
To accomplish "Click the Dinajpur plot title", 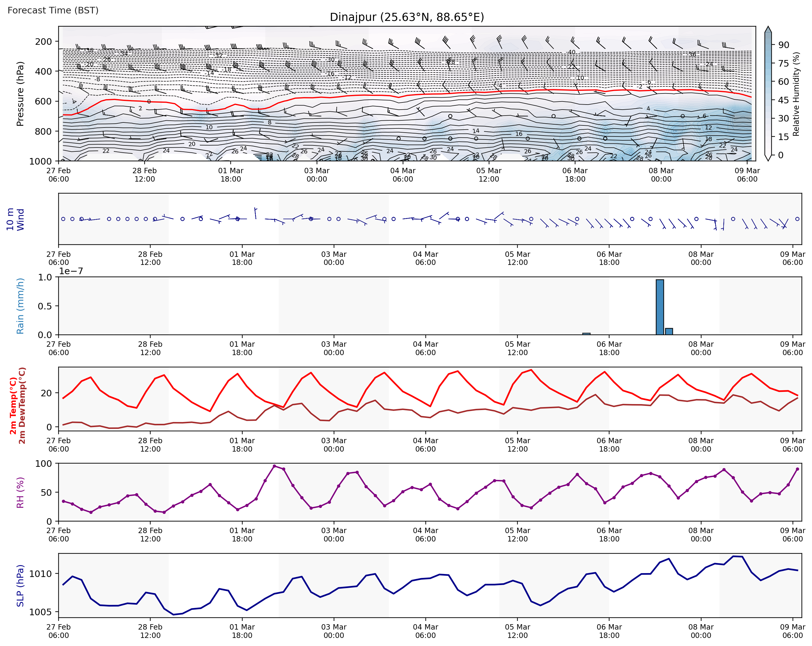I will (407, 17).
